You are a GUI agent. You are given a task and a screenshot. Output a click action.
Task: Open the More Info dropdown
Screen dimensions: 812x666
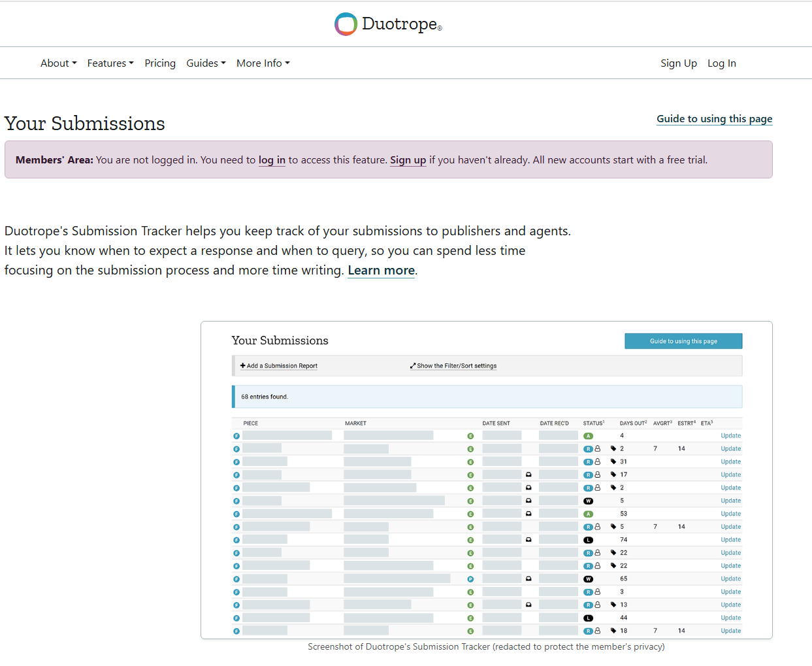263,63
